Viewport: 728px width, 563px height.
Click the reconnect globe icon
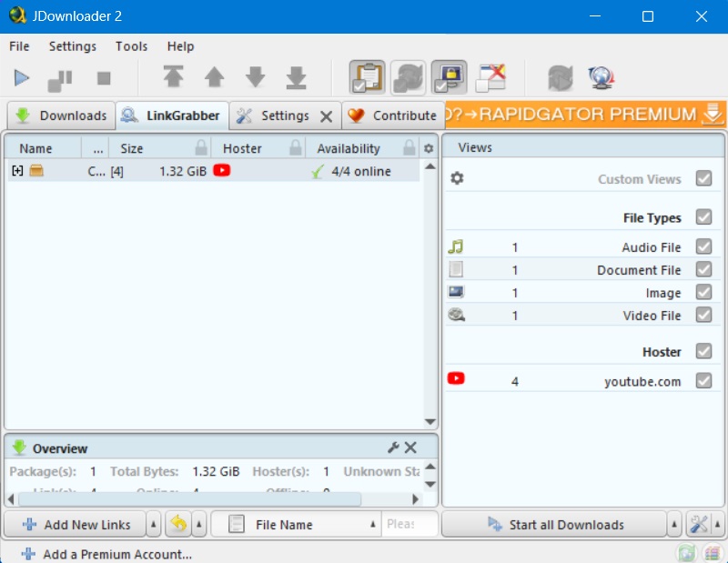tap(602, 77)
